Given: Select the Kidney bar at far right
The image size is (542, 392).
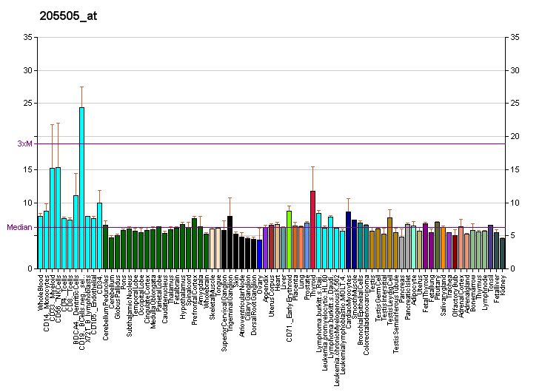Looking at the screenshot, I should coord(503,254).
